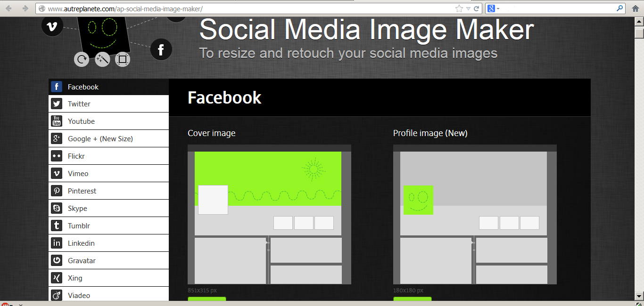Click the round Facebook badge in header
The width and height of the screenshot is (644, 306).
161,49
